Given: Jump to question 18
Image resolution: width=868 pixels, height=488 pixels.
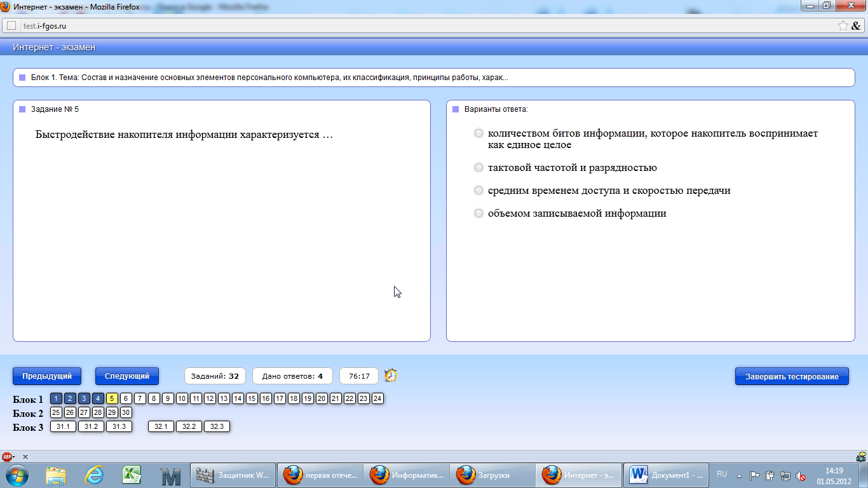Looking at the screenshot, I should pyautogui.click(x=294, y=398).
